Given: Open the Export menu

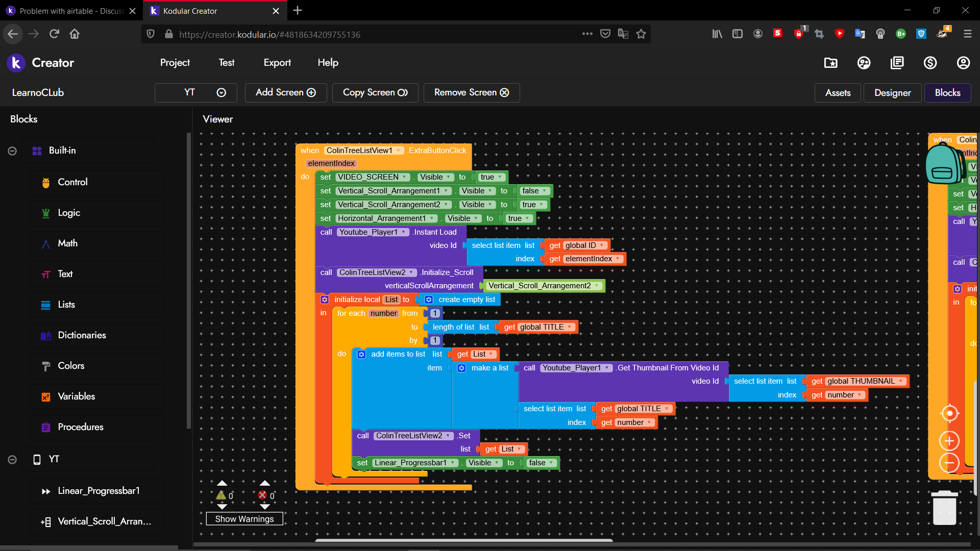Looking at the screenshot, I should [x=277, y=63].
